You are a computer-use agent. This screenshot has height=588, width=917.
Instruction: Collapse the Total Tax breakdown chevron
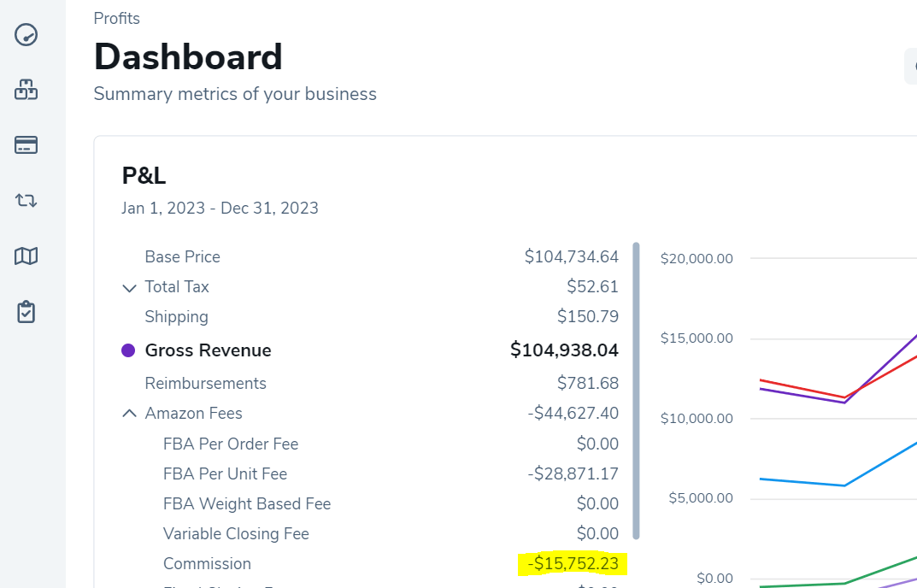129,288
